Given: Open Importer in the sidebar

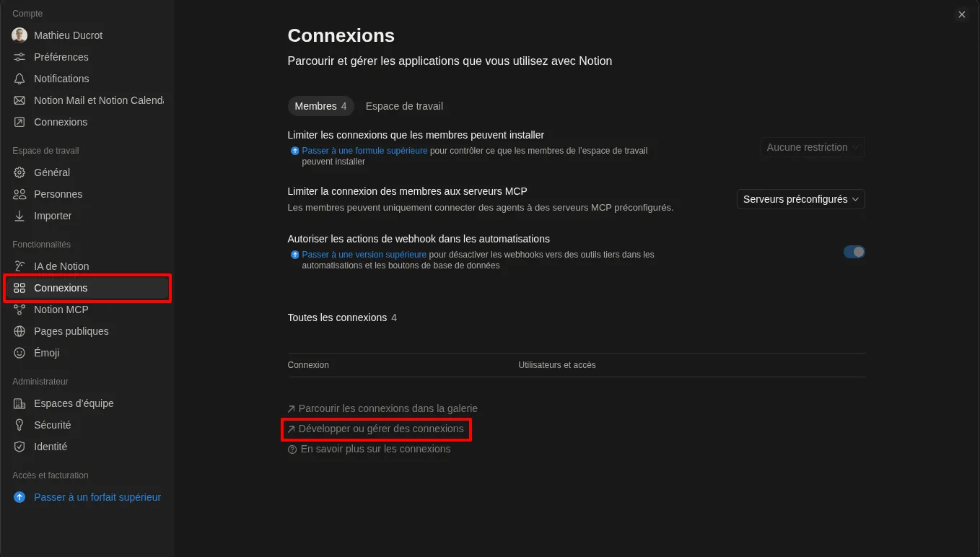Looking at the screenshot, I should [87, 216].
